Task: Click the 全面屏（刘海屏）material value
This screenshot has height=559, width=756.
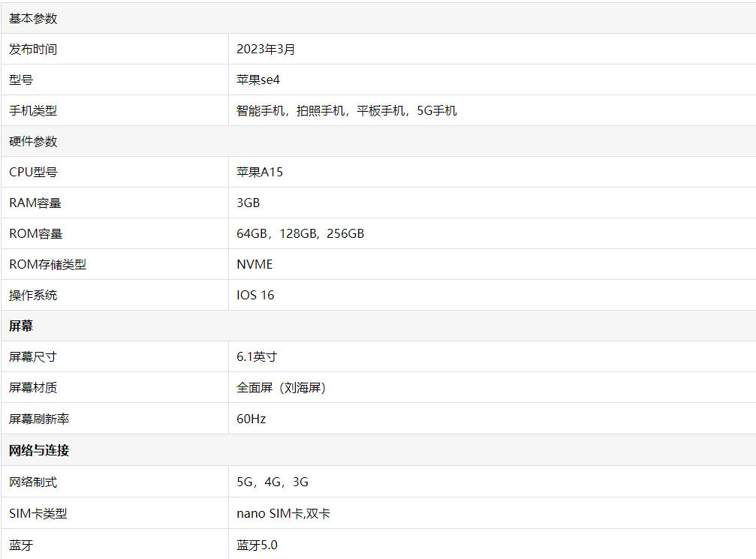Action: [282, 388]
